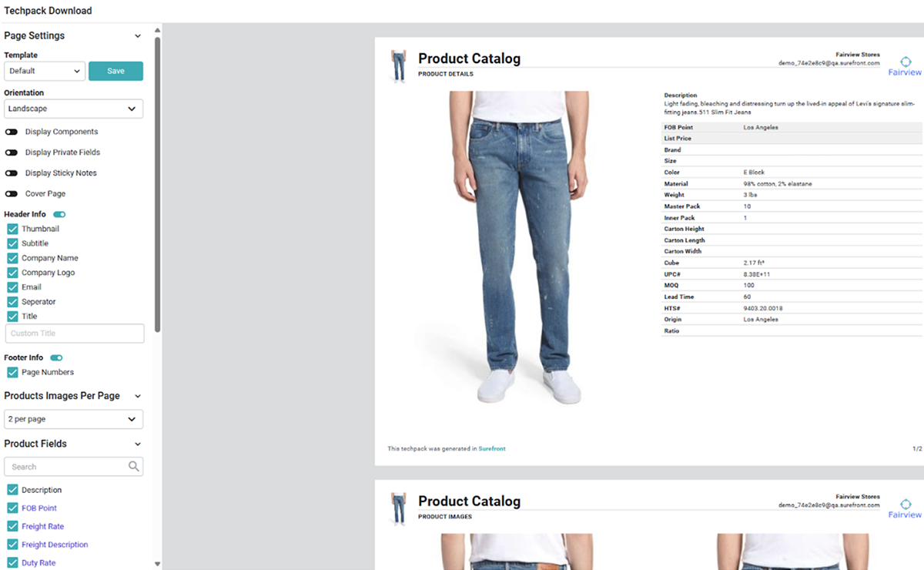The width and height of the screenshot is (924, 570).
Task: Click the search magnifier icon
Action: click(135, 466)
